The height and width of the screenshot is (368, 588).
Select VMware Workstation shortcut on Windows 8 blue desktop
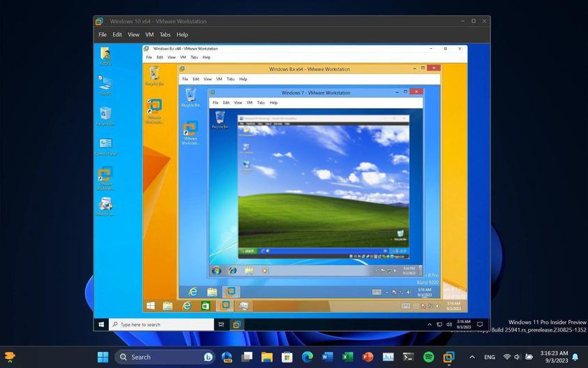click(x=190, y=133)
